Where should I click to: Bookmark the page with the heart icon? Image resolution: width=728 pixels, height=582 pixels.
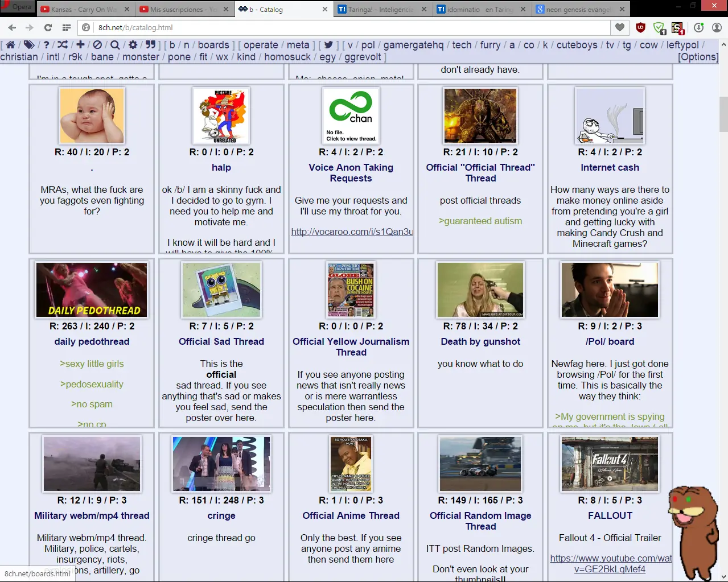(620, 27)
